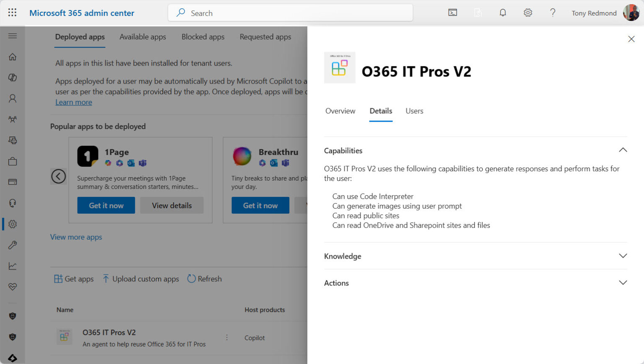Open Billing card icon in sidebar
This screenshot has height=364, width=644.
(13, 182)
